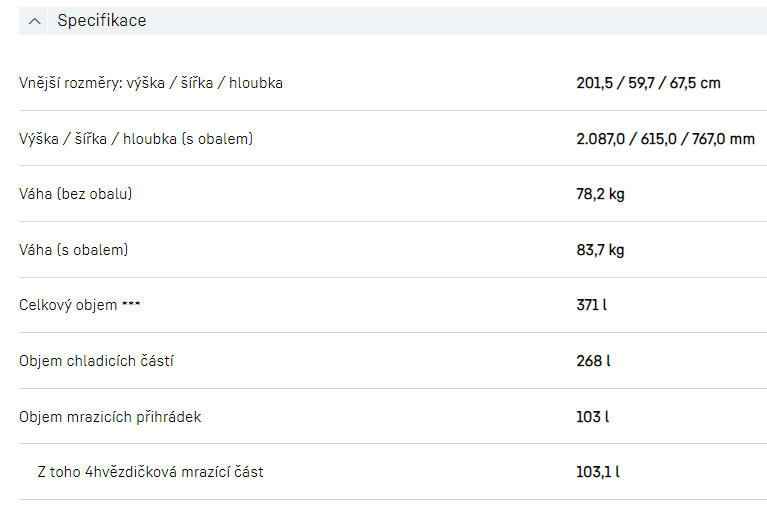Click the Výška / šířka / hloubka (s obalem) label
Screen dimensions: 767x512
pyautogui.click(x=136, y=139)
